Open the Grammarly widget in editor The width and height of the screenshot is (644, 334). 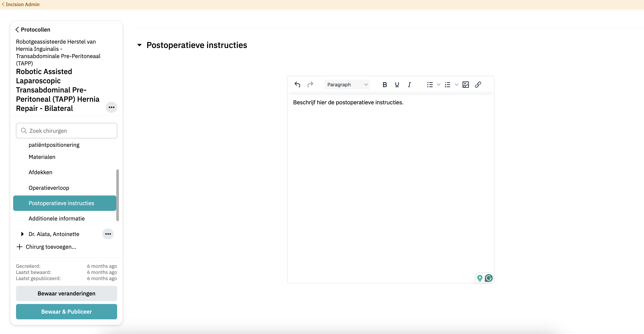488,278
